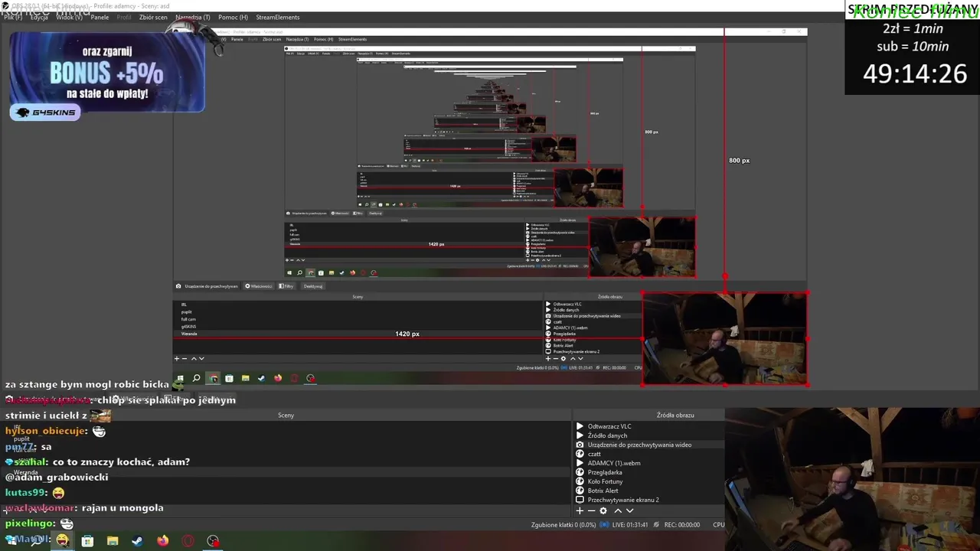The width and height of the screenshot is (980, 551).
Task: Open Opera from the bottom taskbar
Action: [x=188, y=541]
